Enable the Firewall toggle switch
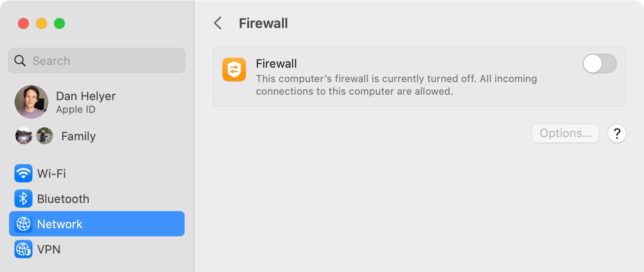The image size is (644, 272). tap(599, 64)
